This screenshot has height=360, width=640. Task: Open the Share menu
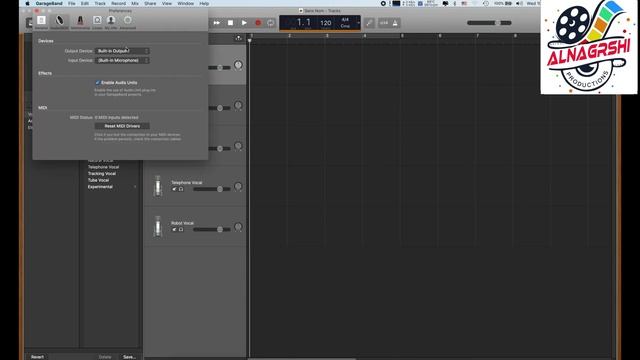click(150, 3)
